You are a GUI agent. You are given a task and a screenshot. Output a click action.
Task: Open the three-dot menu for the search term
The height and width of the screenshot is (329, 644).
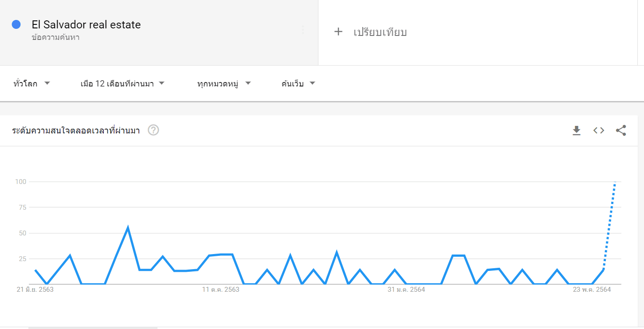click(303, 30)
